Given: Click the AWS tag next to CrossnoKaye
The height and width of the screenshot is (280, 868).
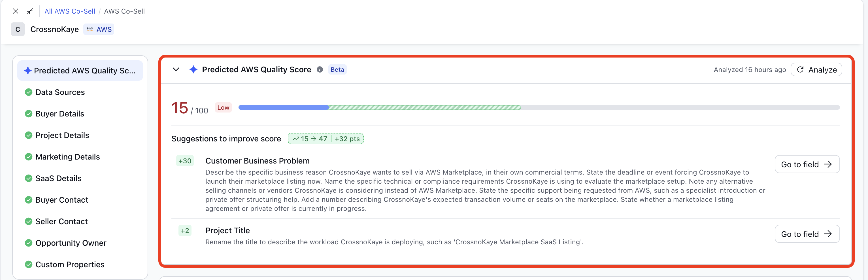Looking at the screenshot, I should (99, 29).
